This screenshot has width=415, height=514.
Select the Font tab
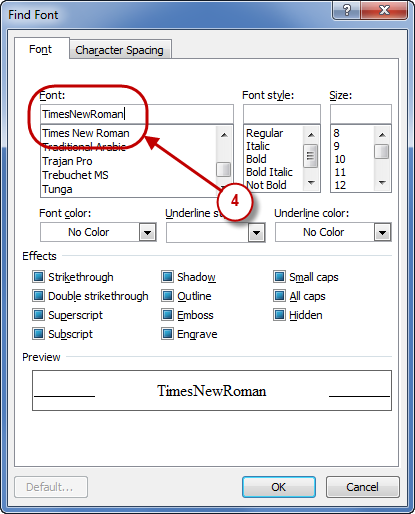coord(41,49)
